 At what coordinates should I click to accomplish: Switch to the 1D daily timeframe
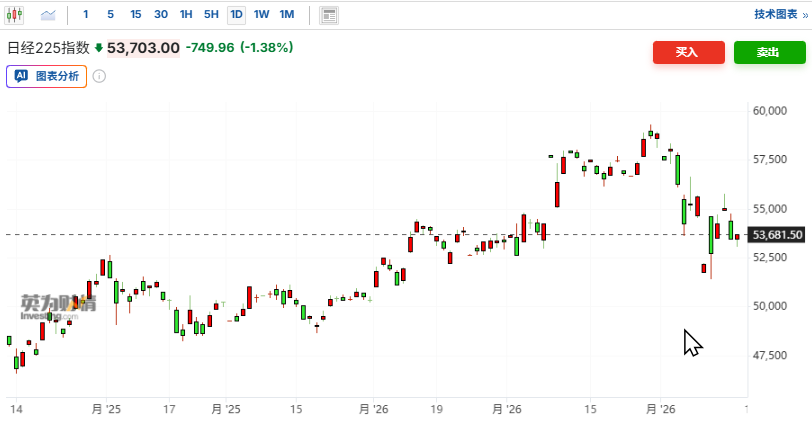coord(236,15)
